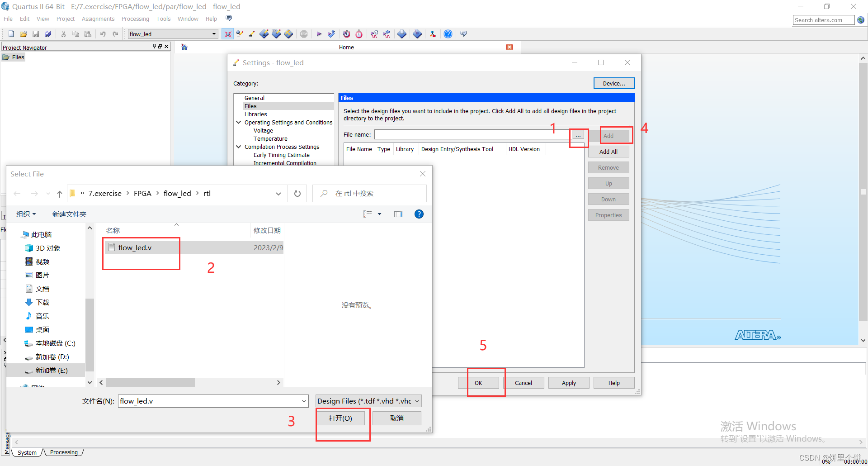Close the Project Navigator panel
This screenshot has height=466, width=868.
[166, 46]
